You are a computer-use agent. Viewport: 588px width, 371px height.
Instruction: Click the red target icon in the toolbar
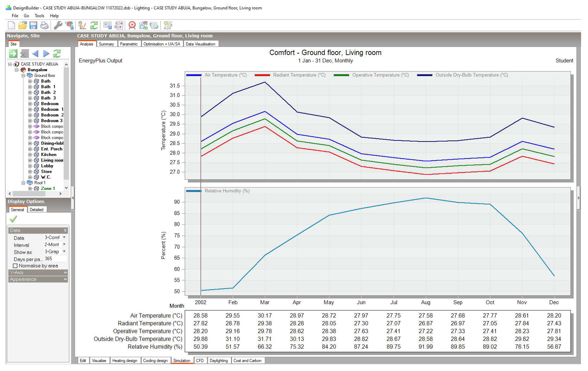point(132,25)
